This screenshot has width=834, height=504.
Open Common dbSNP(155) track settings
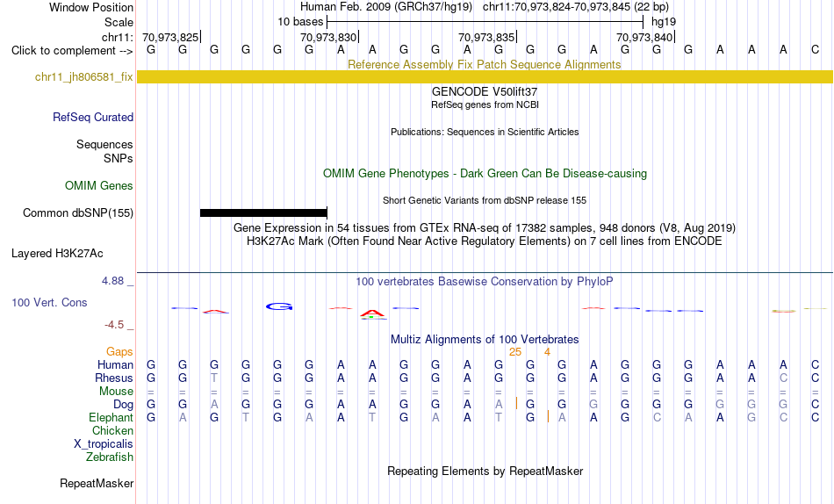pyautogui.click(x=78, y=212)
